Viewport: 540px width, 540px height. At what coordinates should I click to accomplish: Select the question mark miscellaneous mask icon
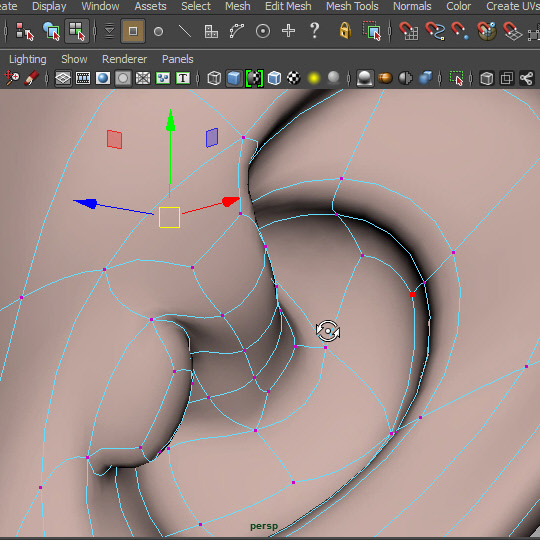[314, 31]
